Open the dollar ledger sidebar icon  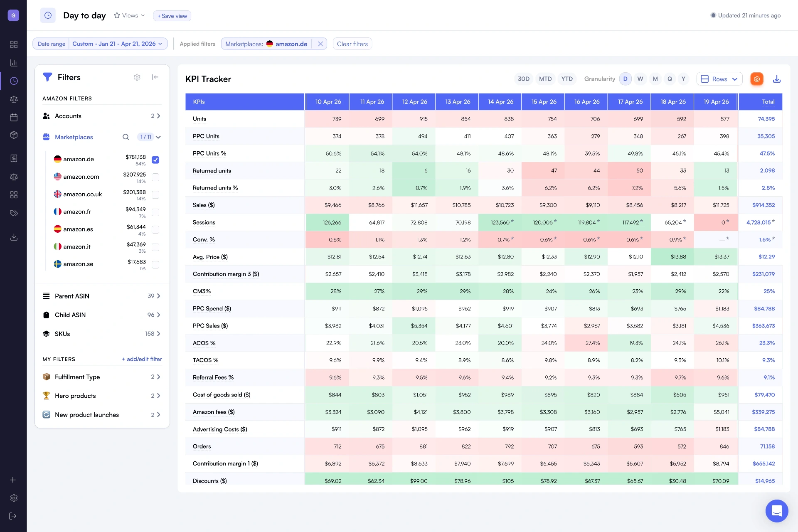[14, 158]
